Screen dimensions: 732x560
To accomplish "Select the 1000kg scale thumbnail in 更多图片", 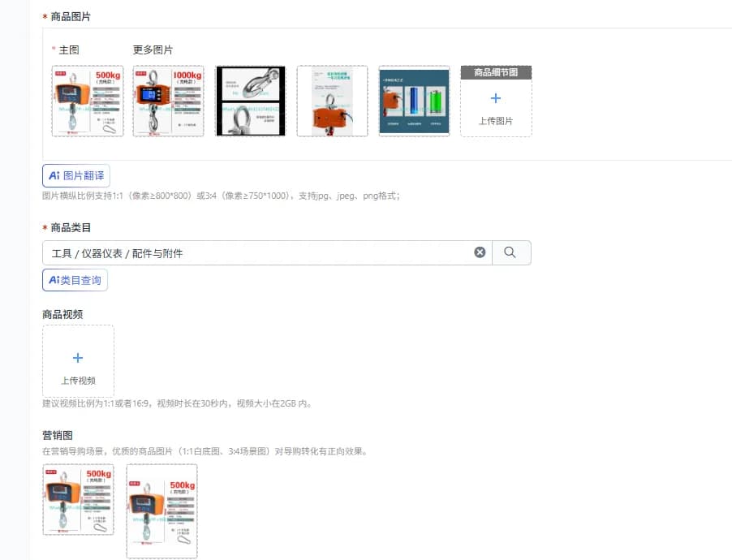I will 169,101.
